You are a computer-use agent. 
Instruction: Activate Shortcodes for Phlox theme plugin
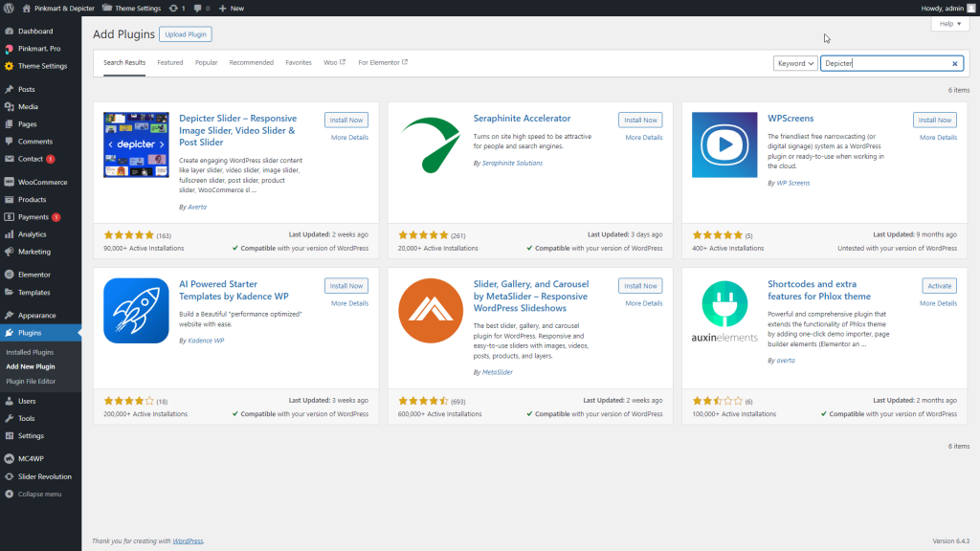[940, 285]
